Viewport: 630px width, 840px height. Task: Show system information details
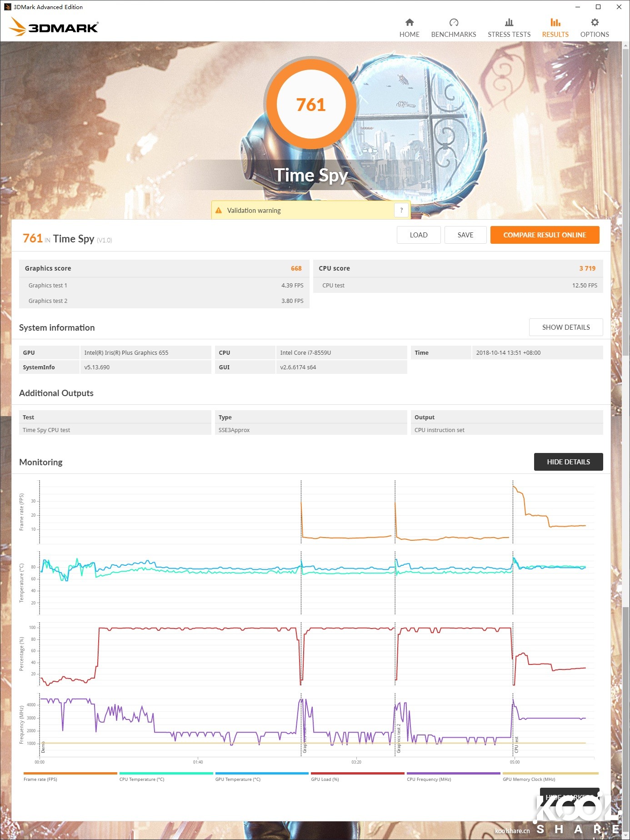[x=566, y=327]
